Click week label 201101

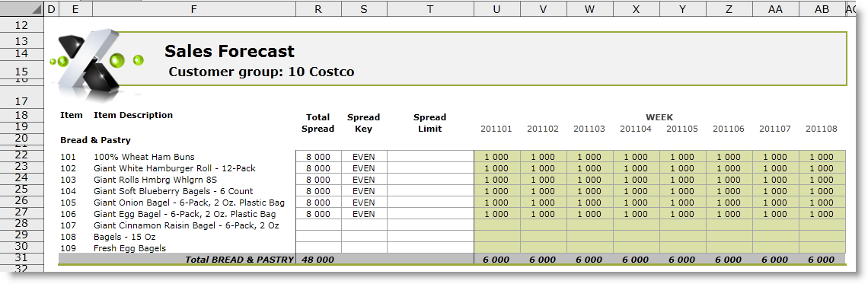pos(496,129)
